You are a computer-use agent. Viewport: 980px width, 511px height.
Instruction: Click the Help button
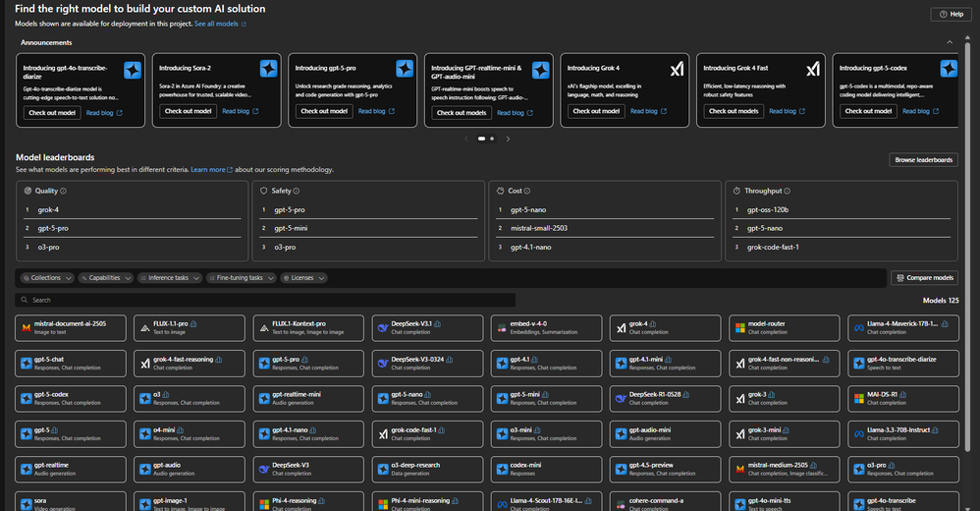click(952, 15)
